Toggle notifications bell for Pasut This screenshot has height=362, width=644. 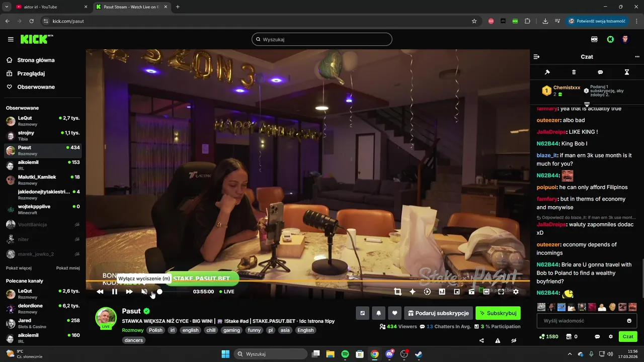pos(378,313)
